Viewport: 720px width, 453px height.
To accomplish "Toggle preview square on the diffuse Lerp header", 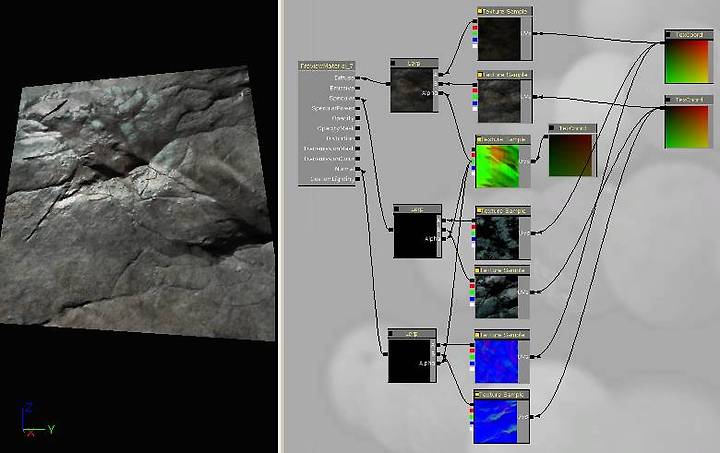I will pos(393,63).
